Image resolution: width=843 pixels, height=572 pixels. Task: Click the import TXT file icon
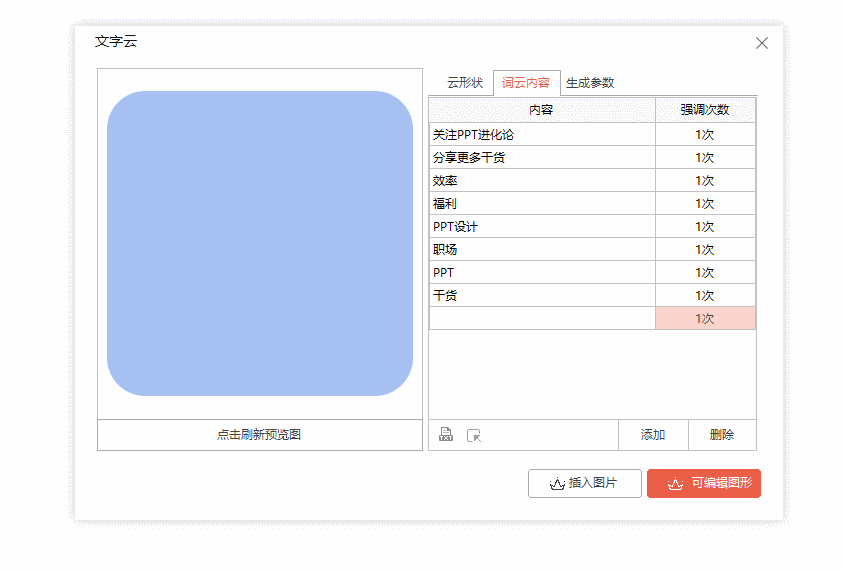click(x=446, y=434)
